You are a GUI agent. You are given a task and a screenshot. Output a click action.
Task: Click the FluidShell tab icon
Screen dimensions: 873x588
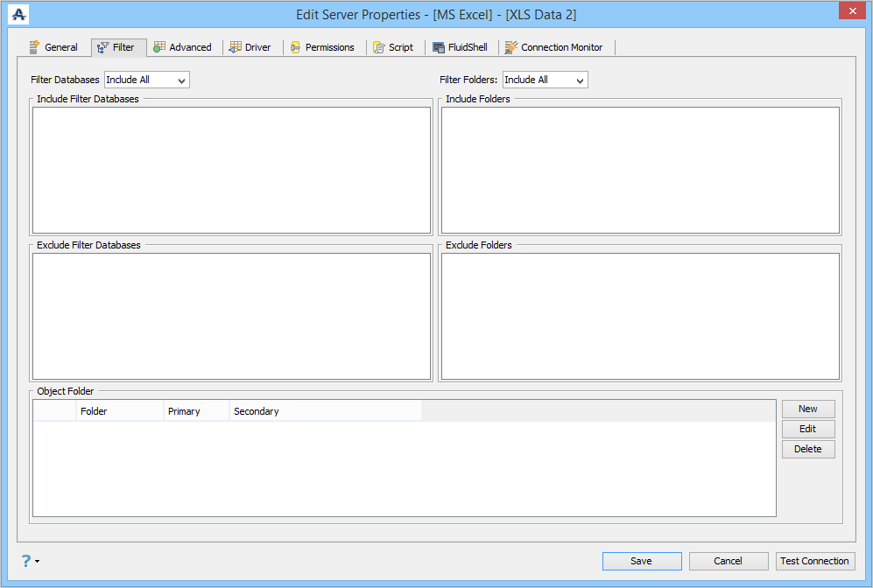[x=439, y=47]
